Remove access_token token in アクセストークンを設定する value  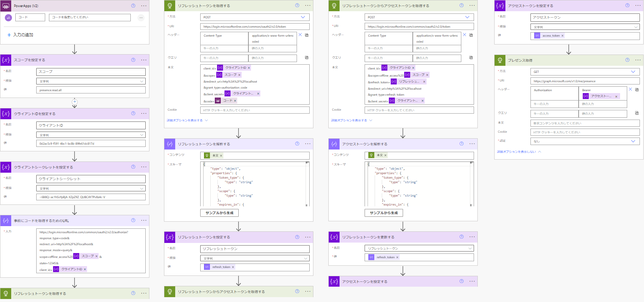562,36
